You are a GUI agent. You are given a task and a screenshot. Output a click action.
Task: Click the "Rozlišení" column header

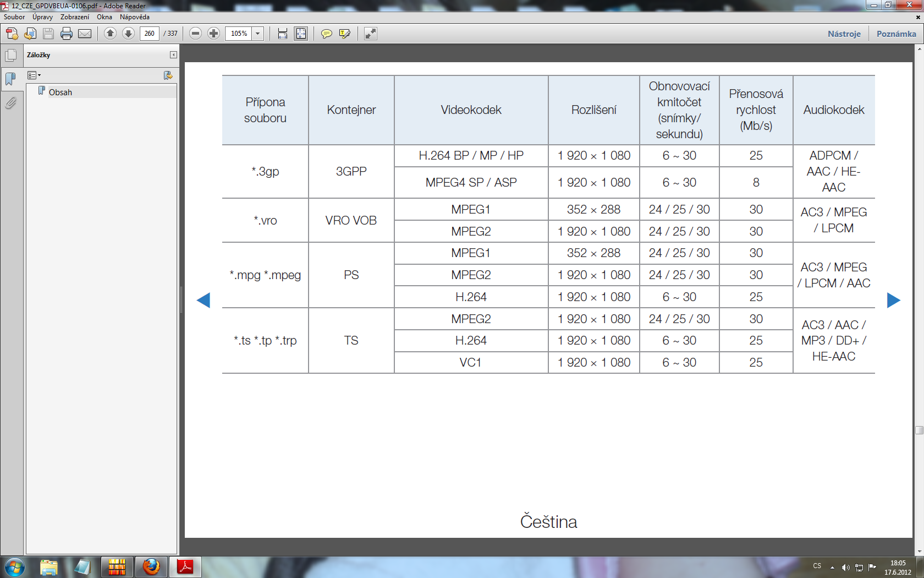tap(594, 110)
